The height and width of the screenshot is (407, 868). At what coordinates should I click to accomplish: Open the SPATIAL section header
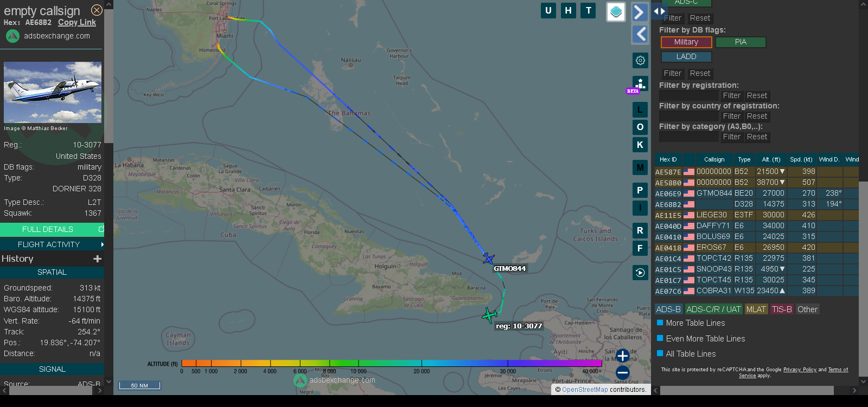pos(52,272)
